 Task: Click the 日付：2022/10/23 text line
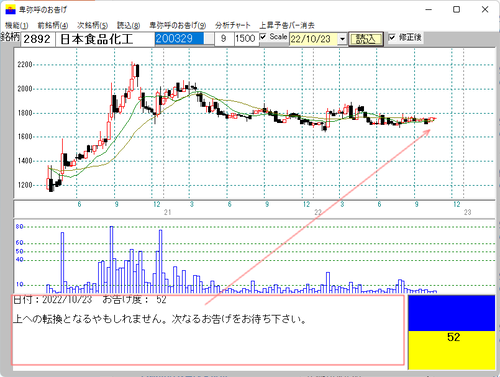(x=90, y=300)
